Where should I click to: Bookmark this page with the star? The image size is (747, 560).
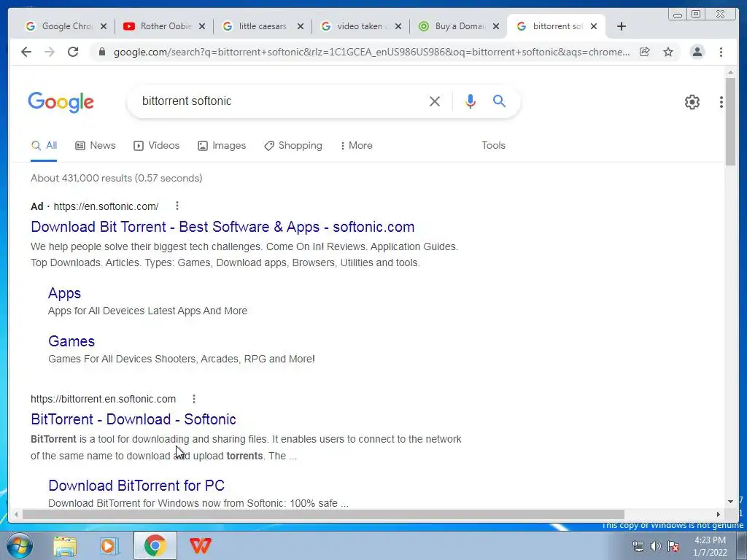coord(668,52)
